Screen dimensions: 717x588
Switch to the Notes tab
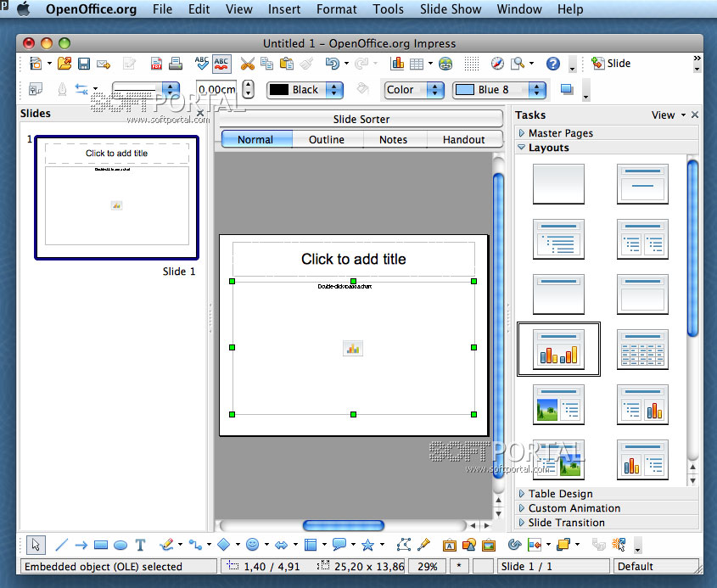393,139
